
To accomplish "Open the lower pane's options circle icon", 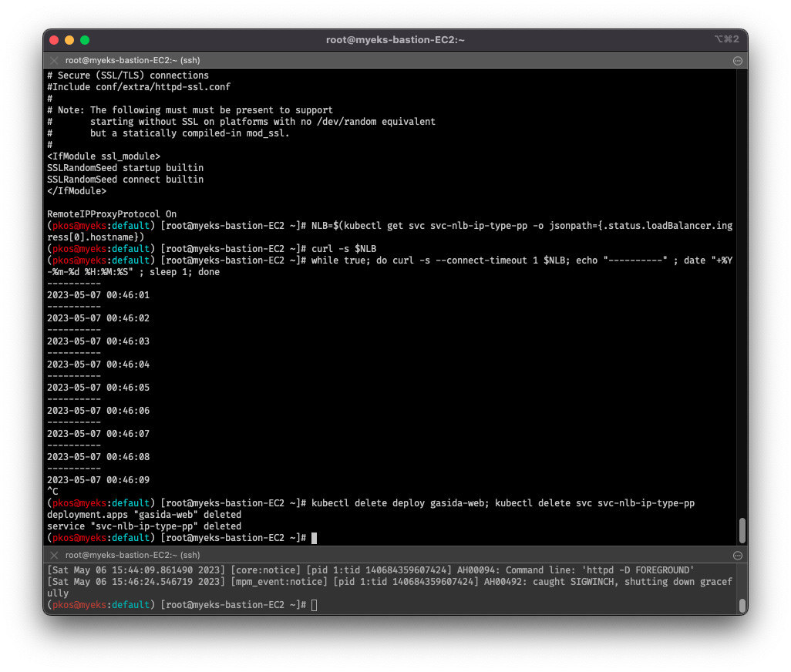I will tap(738, 555).
